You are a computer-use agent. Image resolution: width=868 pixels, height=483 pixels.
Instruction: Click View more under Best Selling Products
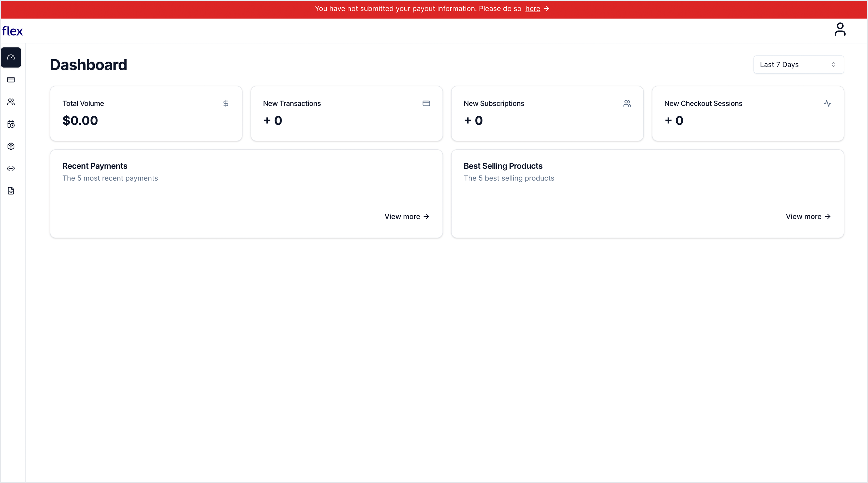coord(808,217)
